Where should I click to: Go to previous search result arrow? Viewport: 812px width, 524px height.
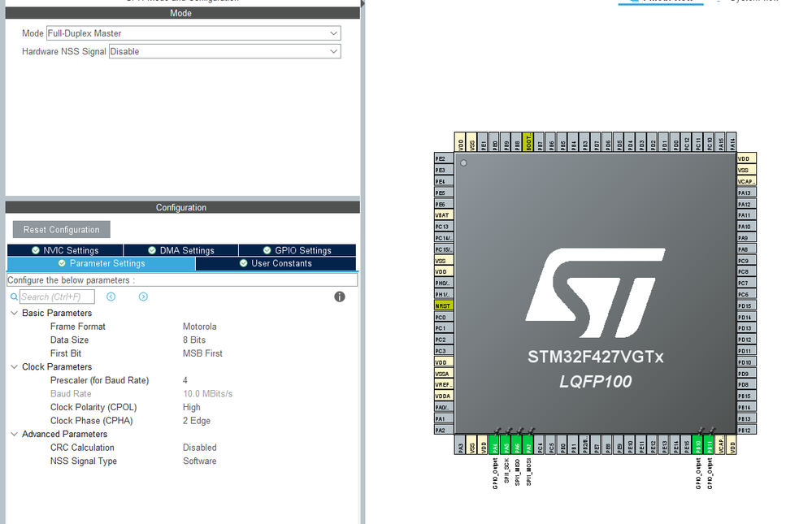click(111, 297)
